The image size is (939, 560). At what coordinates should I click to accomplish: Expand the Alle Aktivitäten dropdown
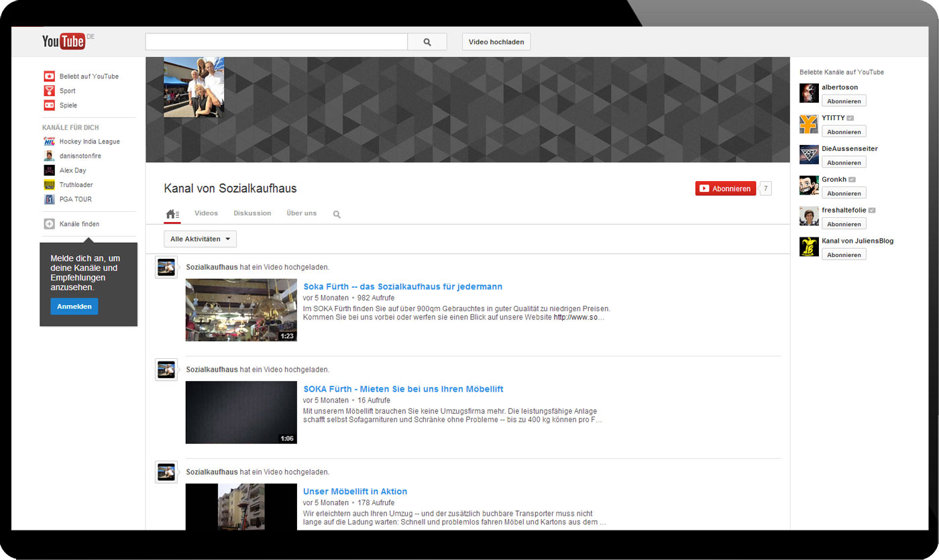pos(200,239)
